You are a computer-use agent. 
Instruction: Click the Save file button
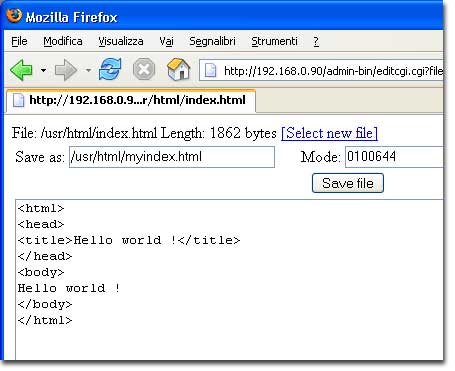[x=348, y=183]
